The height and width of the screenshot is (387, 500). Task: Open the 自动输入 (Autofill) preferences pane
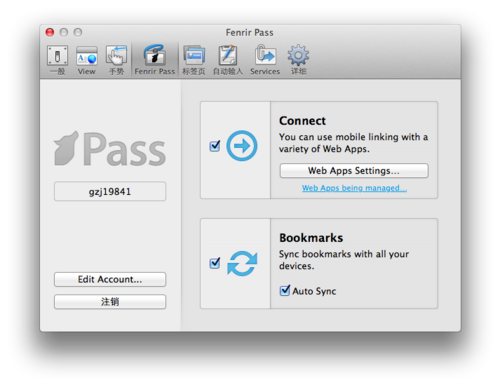coord(228,60)
